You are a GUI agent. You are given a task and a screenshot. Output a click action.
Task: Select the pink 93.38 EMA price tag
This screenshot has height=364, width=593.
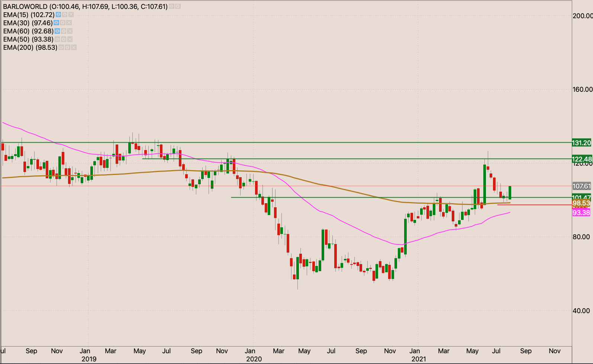tap(581, 213)
